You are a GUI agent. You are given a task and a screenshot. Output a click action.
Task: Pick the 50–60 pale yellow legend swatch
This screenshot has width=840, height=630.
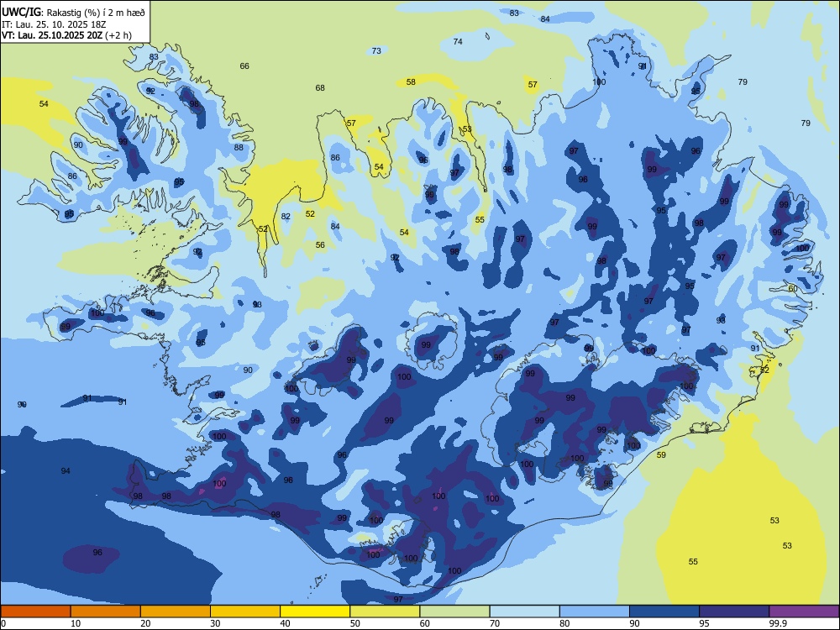pyautogui.click(x=385, y=612)
